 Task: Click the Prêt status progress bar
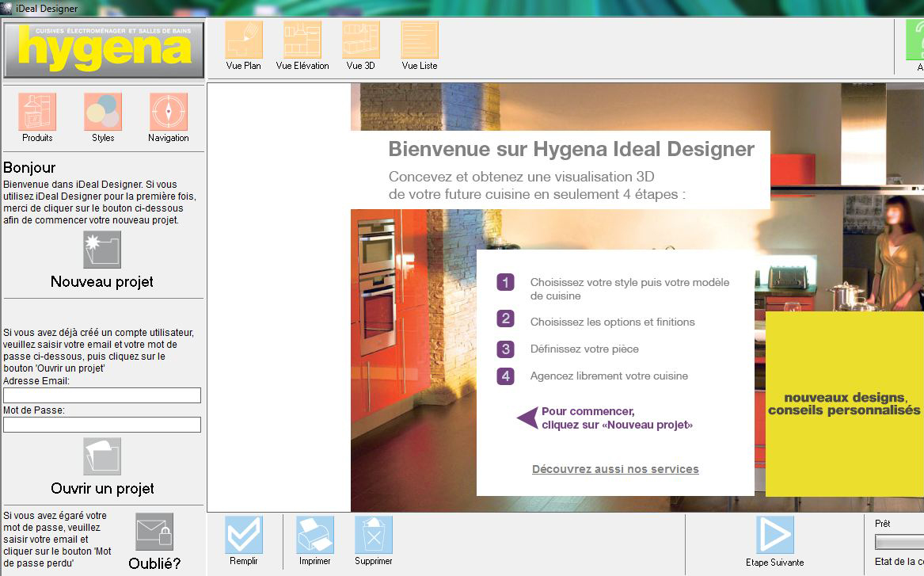(899, 542)
